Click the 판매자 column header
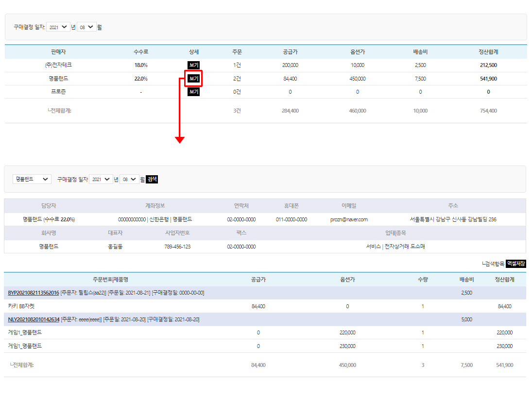Viewport: 532px width, 398px height. click(x=58, y=52)
